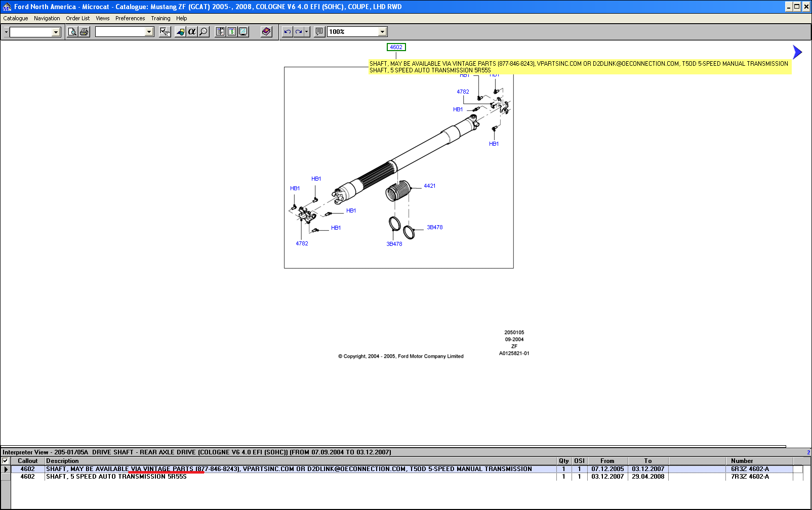Click the Qty column header

point(564,461)
